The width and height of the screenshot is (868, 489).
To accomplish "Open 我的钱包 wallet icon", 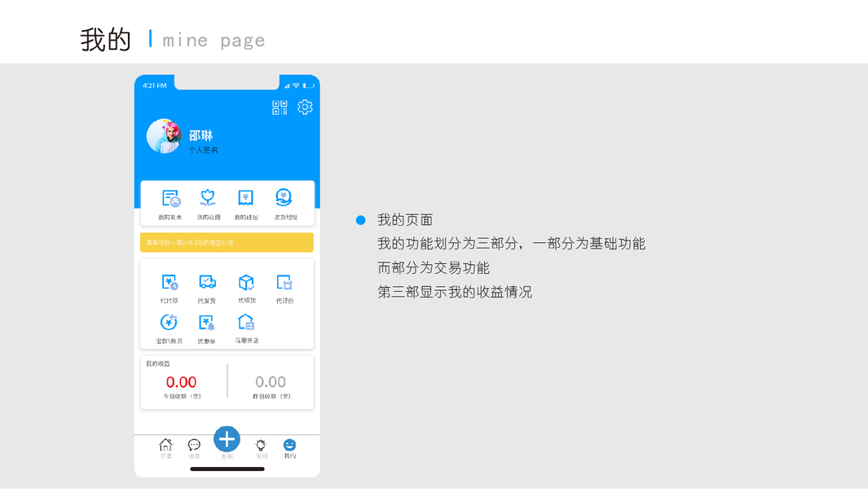I will (246, 198).
